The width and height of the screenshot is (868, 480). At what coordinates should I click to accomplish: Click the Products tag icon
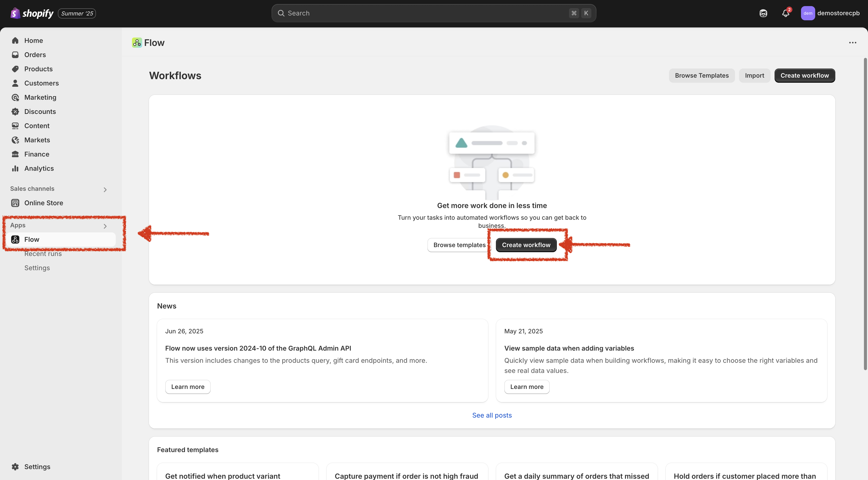15,69
